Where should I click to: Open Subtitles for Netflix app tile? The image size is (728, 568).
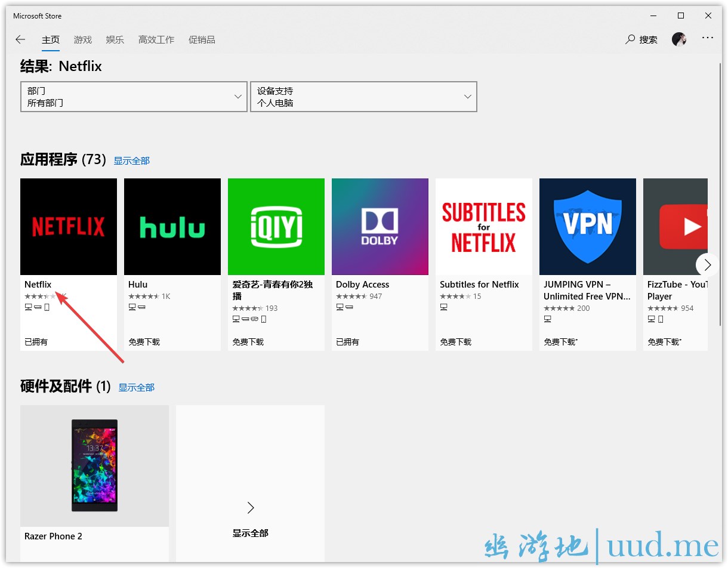(x=484, y=227)
